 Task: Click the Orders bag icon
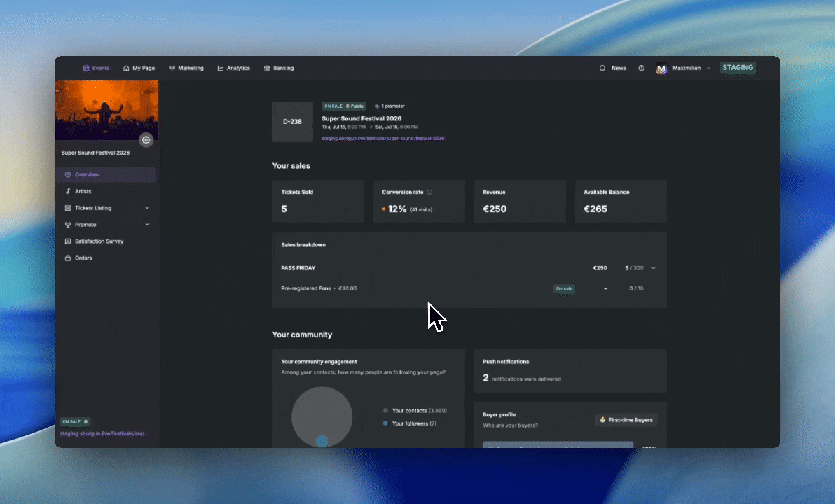(x=68, y=258)
